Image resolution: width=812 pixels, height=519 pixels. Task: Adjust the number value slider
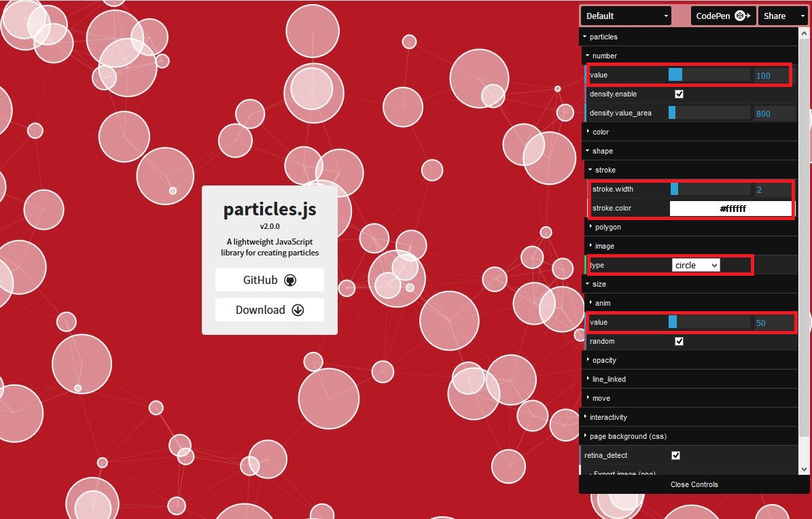[709, 75]
